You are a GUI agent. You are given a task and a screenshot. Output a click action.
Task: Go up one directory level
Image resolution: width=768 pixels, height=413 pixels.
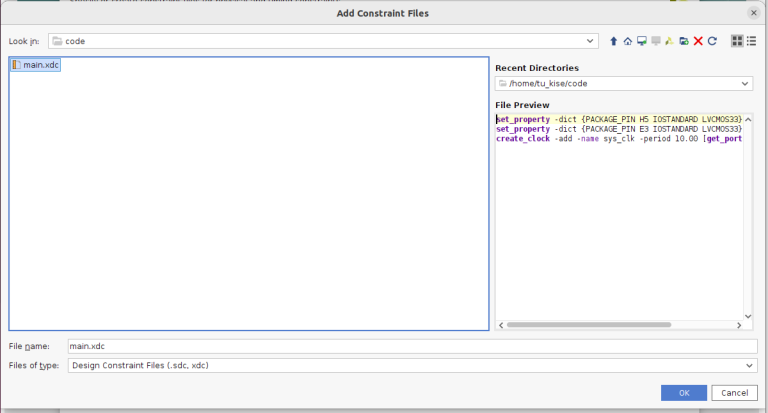[x=614, y=41]
